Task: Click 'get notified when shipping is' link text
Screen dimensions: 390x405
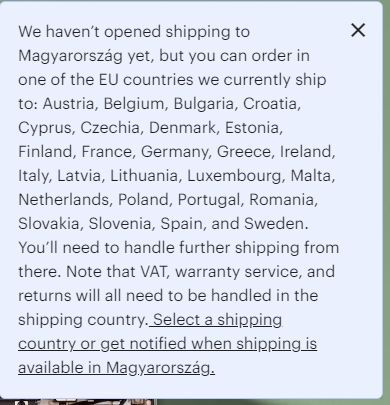Action: point(208,344)
